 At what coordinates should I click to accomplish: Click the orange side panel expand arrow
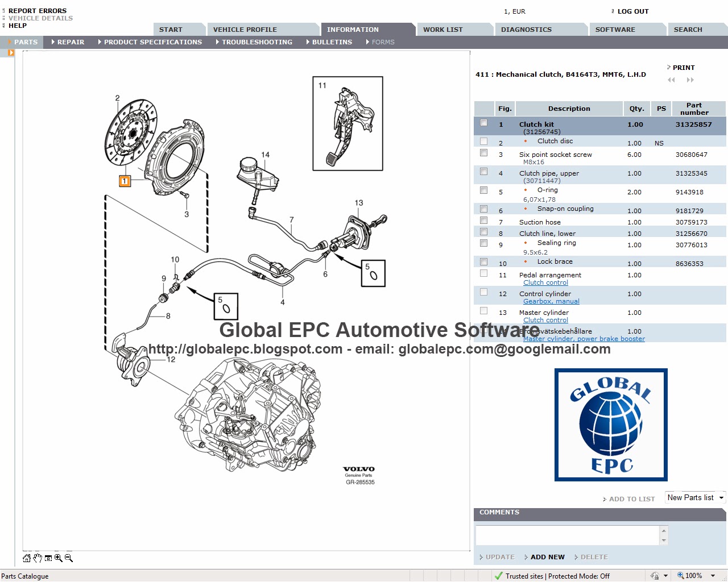coord(11,52)
